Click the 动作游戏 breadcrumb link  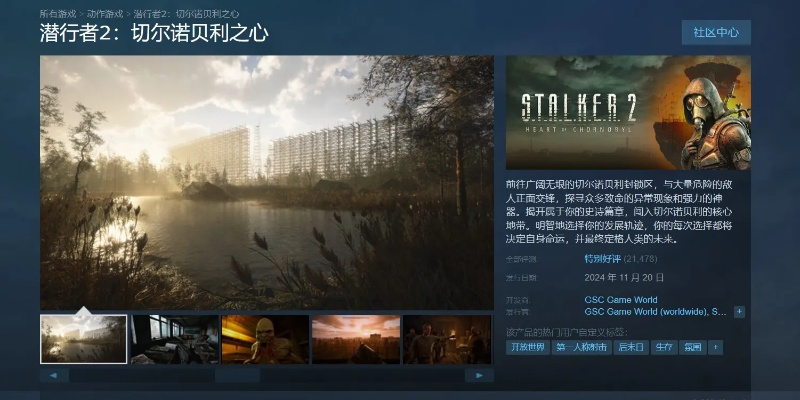point(105,14)
